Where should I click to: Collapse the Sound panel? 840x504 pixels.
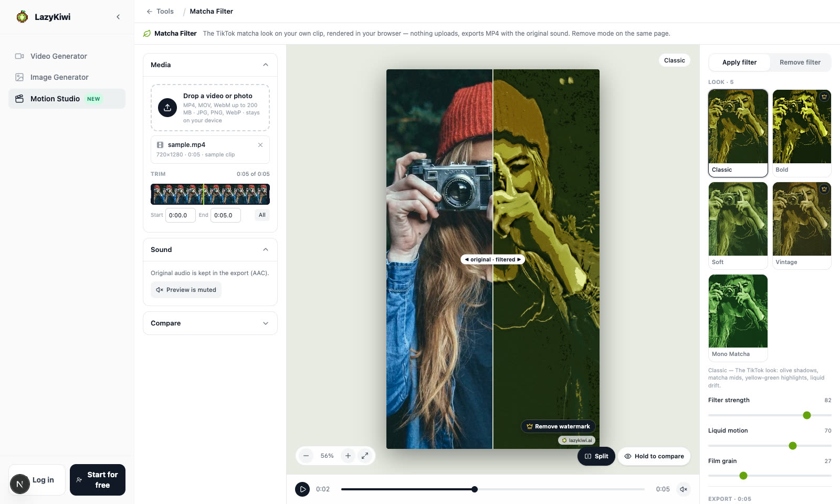click(266, 249)
